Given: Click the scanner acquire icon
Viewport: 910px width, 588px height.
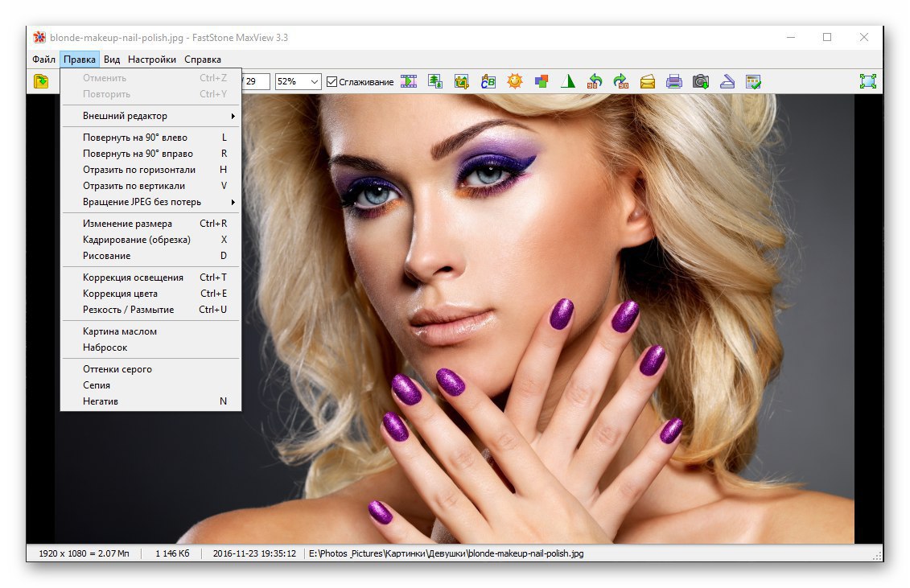Looking at the screenshot, I should coord(727,82).
